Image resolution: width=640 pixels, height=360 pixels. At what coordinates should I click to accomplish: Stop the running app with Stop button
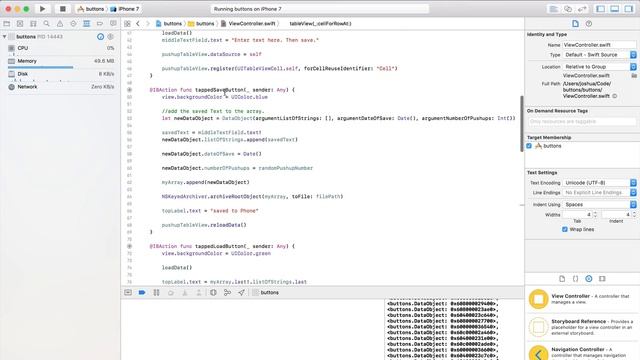point(62,9)
